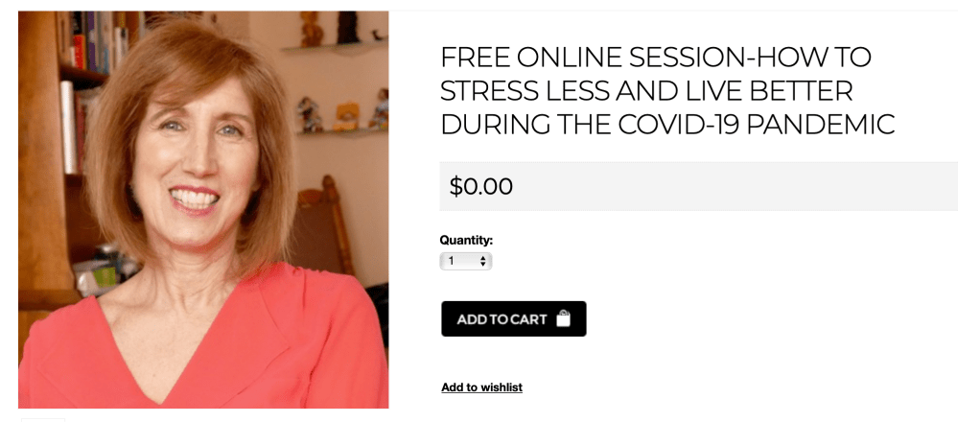The image size is (980, 422).
Task: Click the Add to wishlist link
Action: click(482, 387)
